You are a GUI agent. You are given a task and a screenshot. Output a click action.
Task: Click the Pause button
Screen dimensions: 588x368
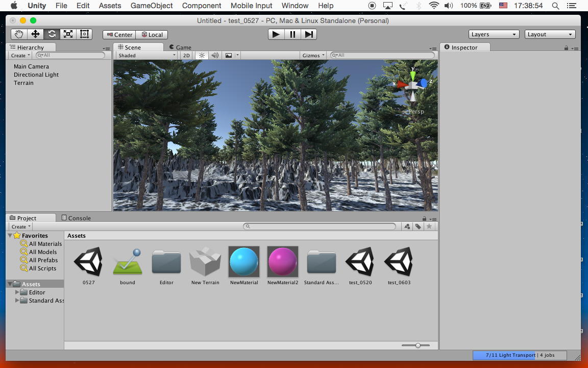point(292,34)
